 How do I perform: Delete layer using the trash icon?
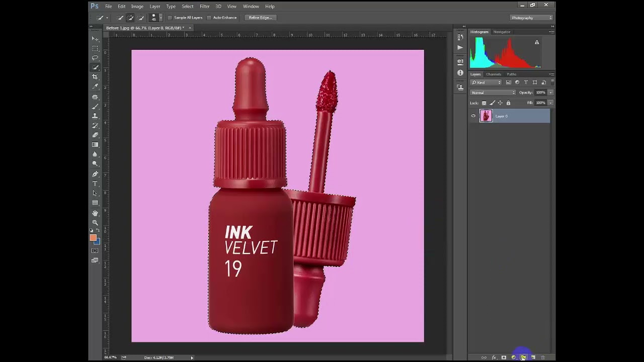click(x=543, y=357)
